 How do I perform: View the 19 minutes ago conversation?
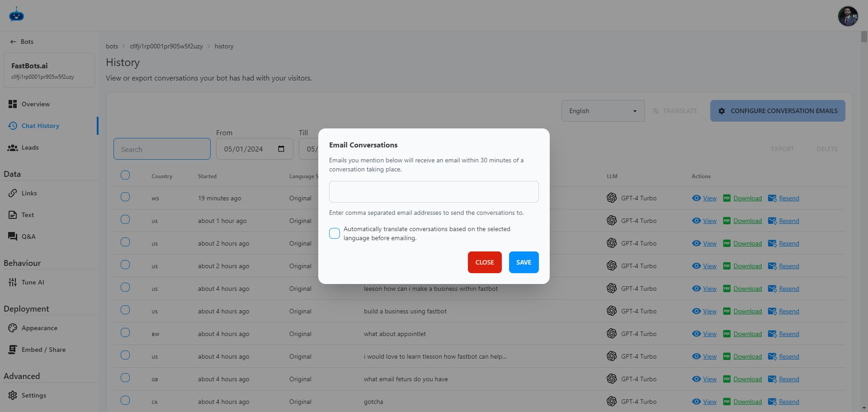pyautogui.click(x=709, y=198)
